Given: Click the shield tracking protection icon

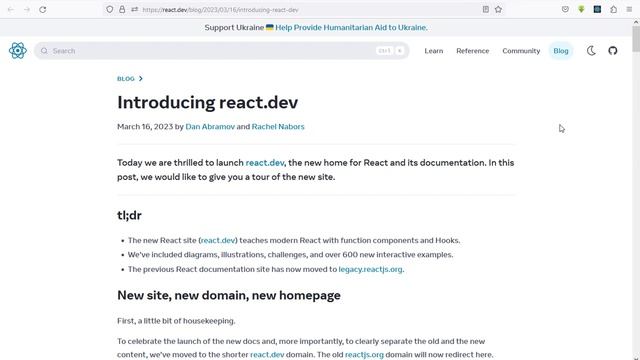Looking at the screenshot, I should pos(109,9).
